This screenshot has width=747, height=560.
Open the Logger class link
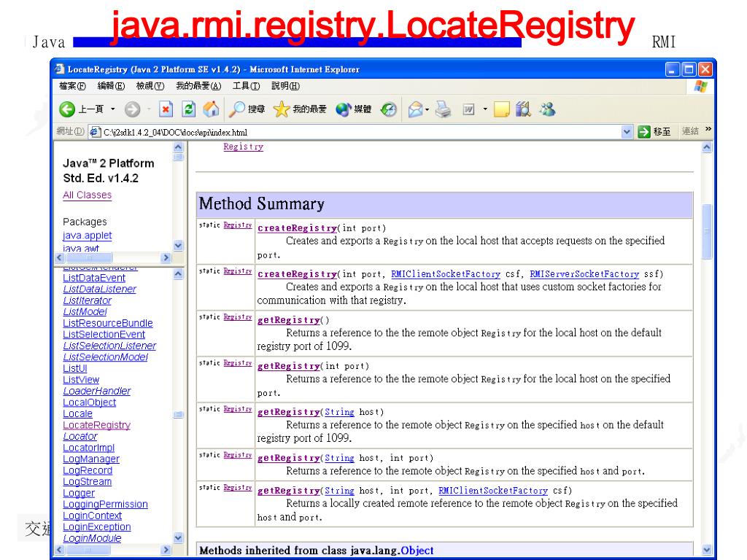coord(79,494)
